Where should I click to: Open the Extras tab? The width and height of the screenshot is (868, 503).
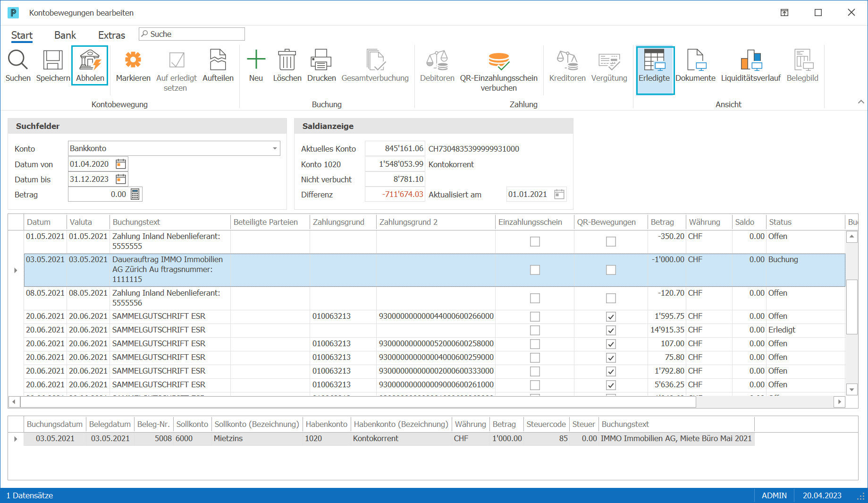[111, 35]
